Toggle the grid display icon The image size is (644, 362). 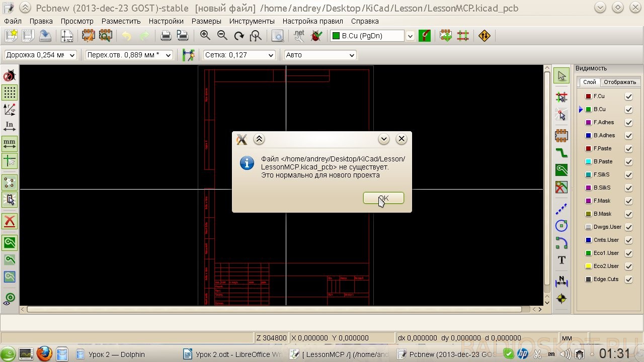pos(10,93)
